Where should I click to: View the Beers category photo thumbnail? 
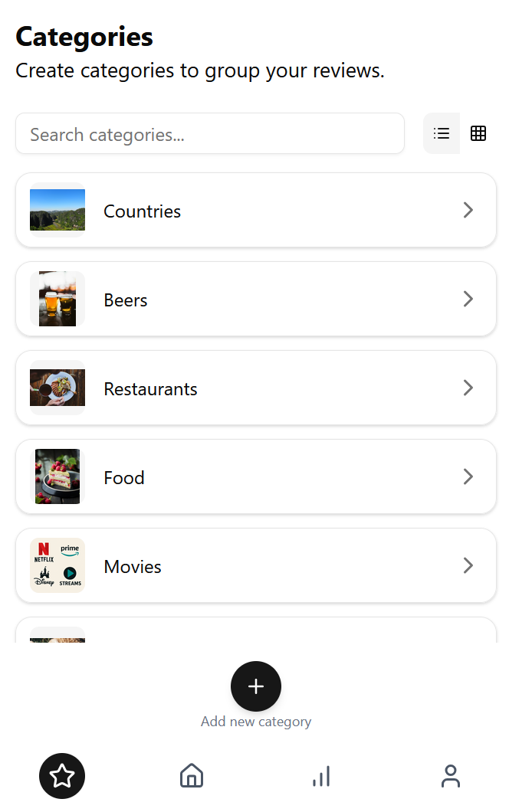point(57,299)
